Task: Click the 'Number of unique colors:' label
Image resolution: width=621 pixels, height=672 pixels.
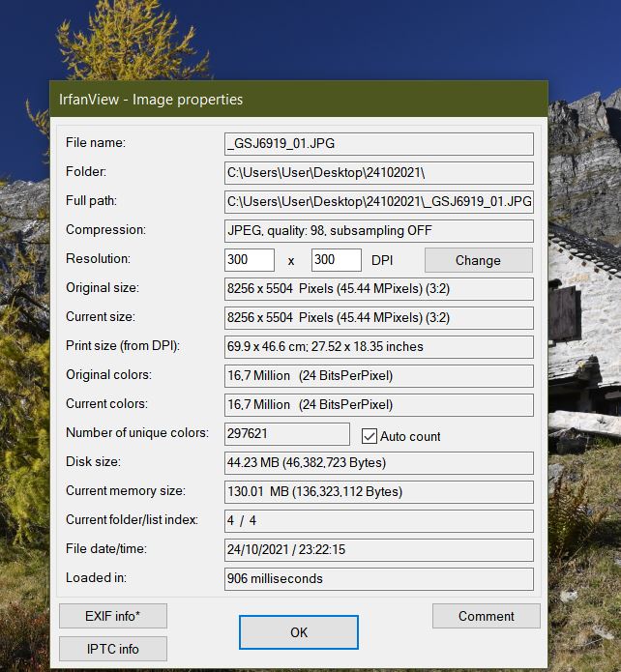Action: coord(137,433)
